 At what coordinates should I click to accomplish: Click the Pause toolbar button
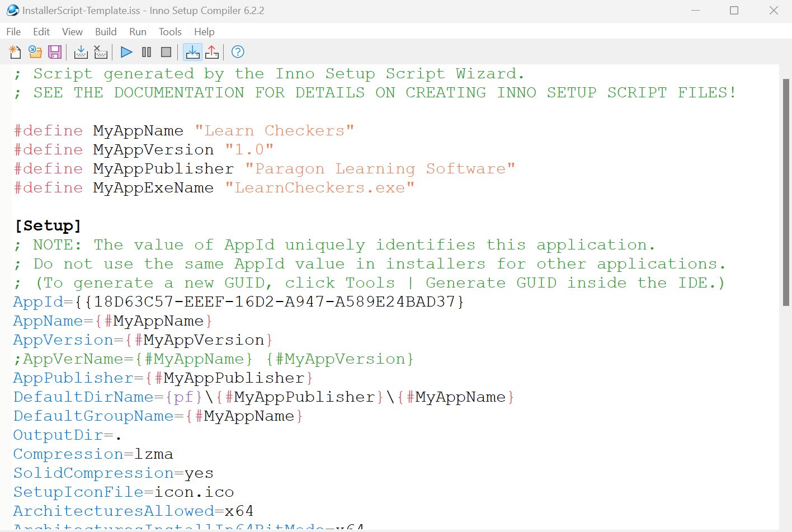(147, 52)
